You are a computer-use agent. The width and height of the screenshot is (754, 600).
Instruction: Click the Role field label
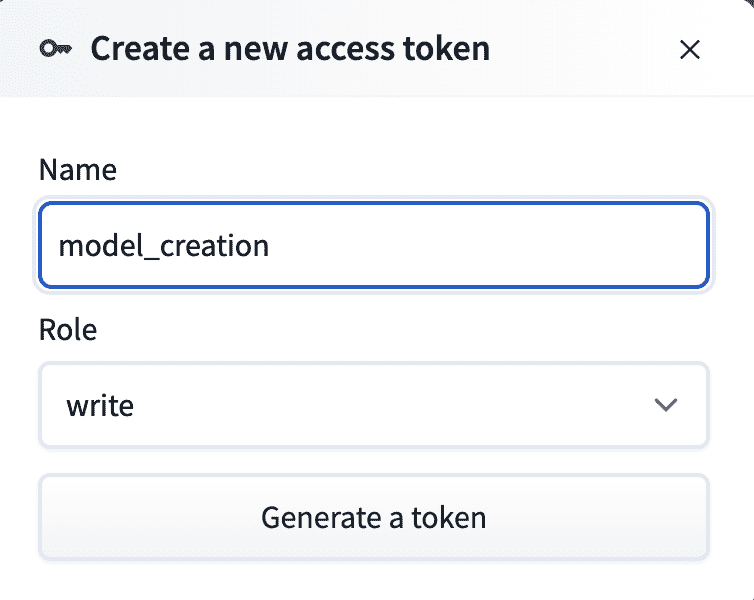click(68, 330)
